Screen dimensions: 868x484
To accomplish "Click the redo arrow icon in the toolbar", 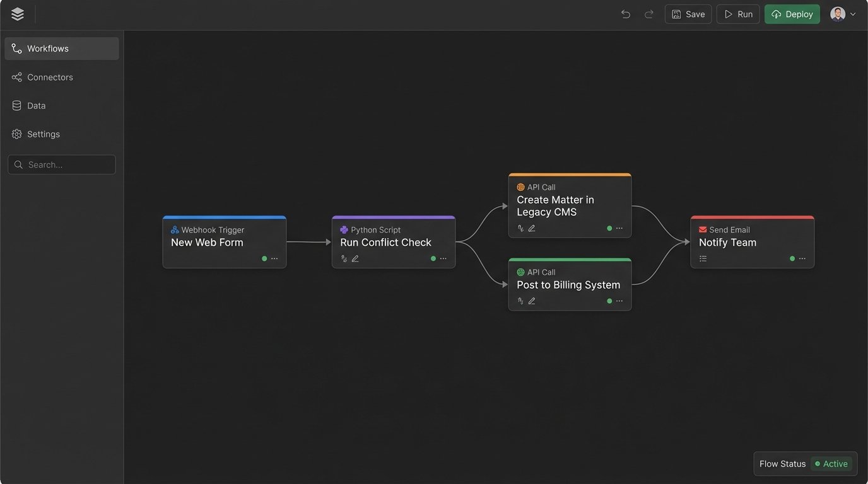I will pos(648,13).
